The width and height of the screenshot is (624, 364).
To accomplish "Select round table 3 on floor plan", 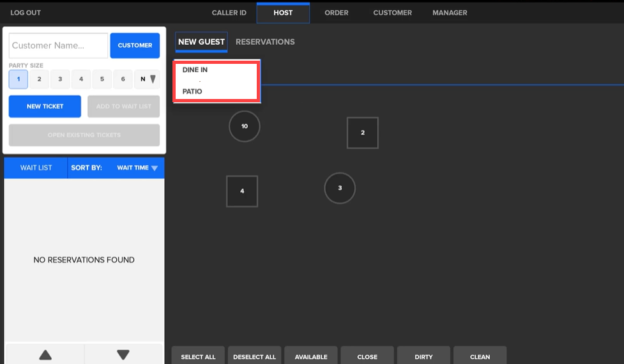I will [340, 188].
